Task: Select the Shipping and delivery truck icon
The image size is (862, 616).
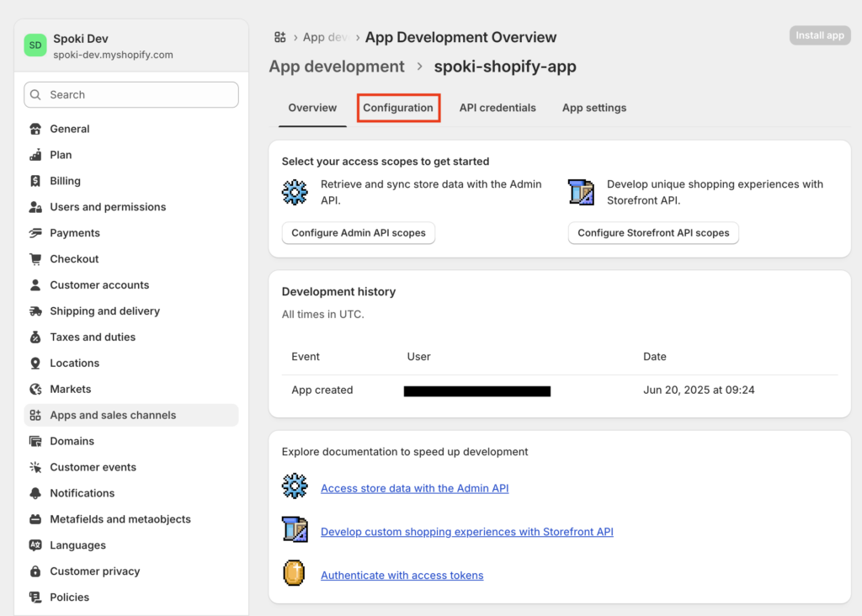Action: tap(35, 311)
